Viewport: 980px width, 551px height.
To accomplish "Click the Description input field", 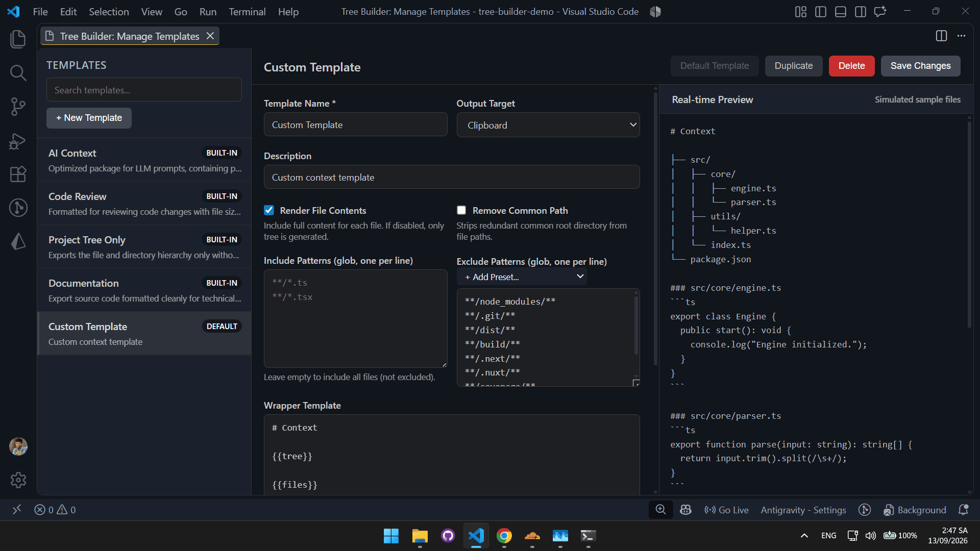I will [452, 177].
